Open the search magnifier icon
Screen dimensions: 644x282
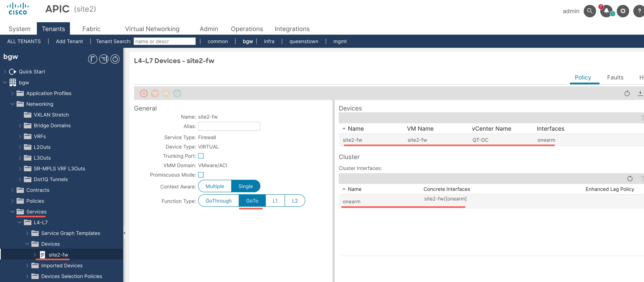pyautogui.click(x=589, y=11)
